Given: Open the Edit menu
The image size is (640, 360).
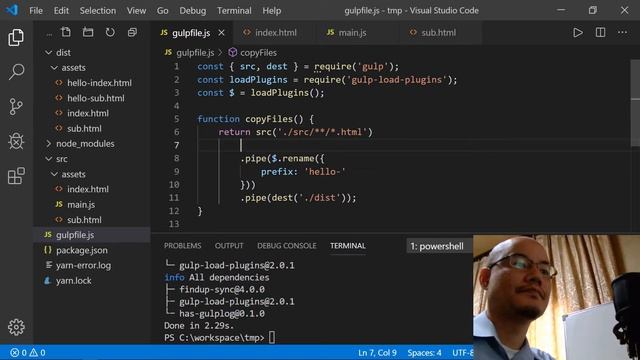Looking at the screenshot, I should pyautogui.click(x=61, y=11).
